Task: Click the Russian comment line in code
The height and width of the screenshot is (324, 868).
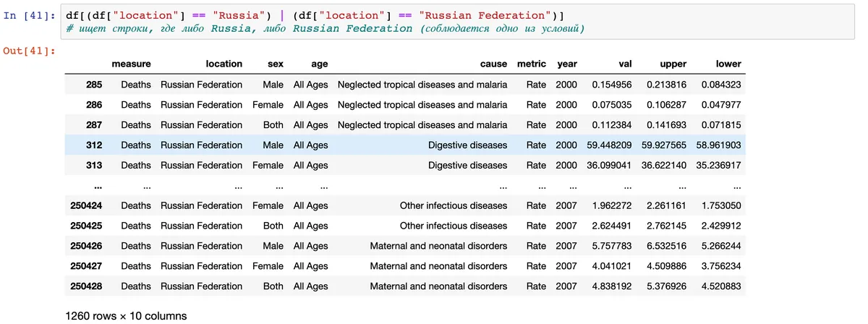Action: [x=324, y=28]
